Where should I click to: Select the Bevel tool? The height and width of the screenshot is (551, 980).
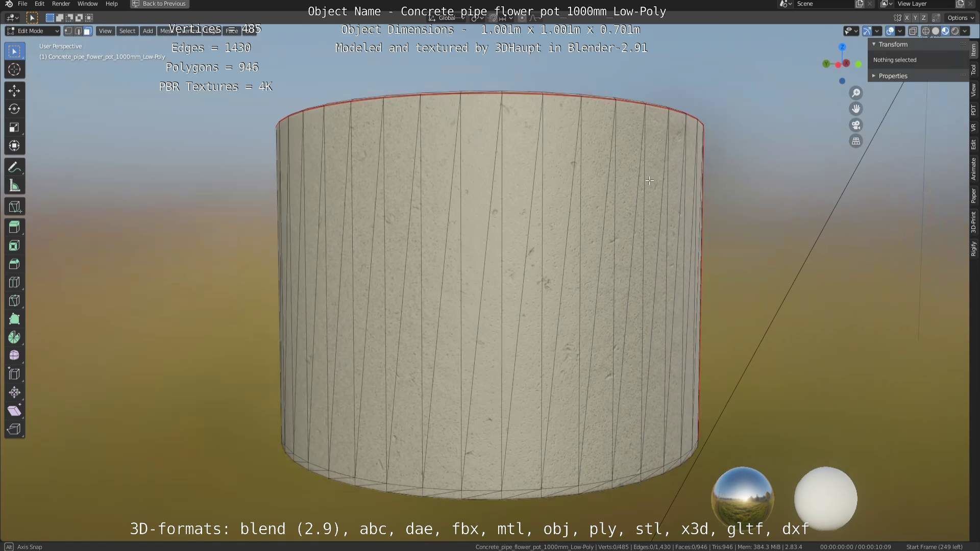click(x=14, y=264)
